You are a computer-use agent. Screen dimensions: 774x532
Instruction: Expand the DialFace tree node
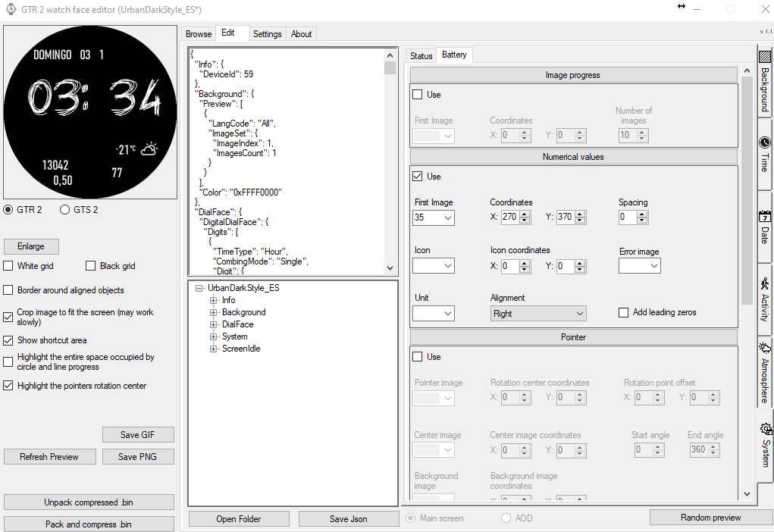214,324
